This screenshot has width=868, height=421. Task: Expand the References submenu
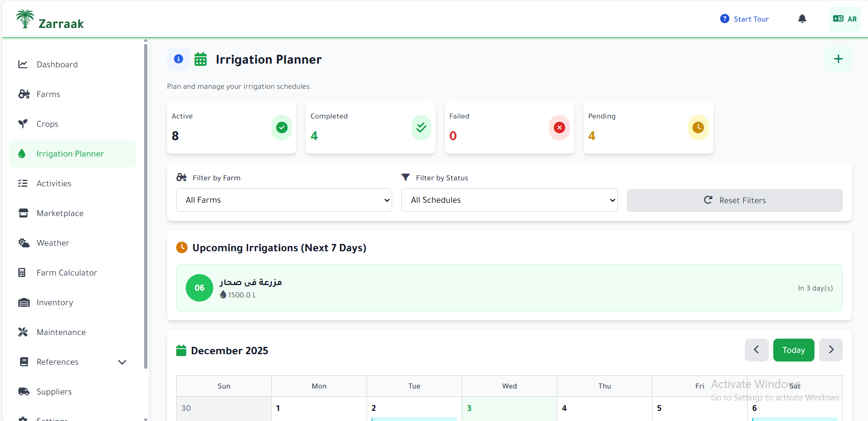(121, 362)
